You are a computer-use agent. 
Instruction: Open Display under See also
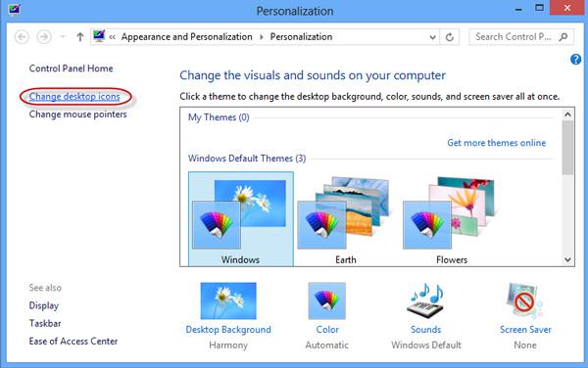pyautogui.click(x=44, y=305)
